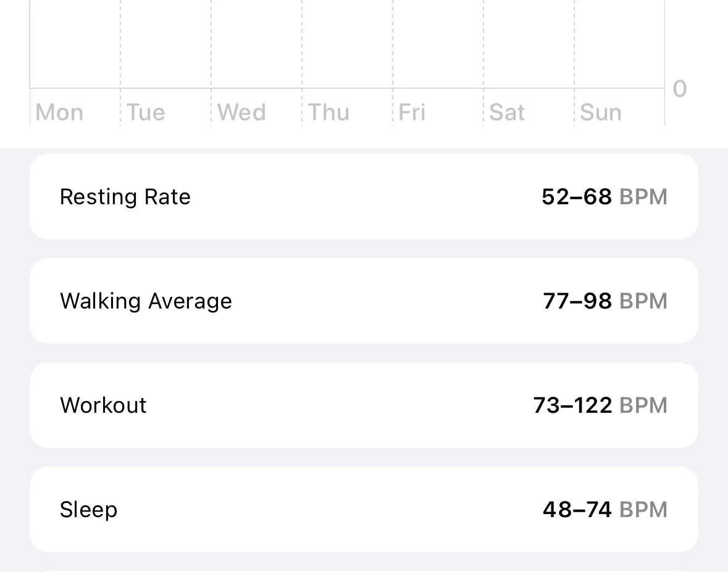Viewport: 728px width, 572px height.
Task: Choose the Thu label on chart axis
Action: coord(329,112)
